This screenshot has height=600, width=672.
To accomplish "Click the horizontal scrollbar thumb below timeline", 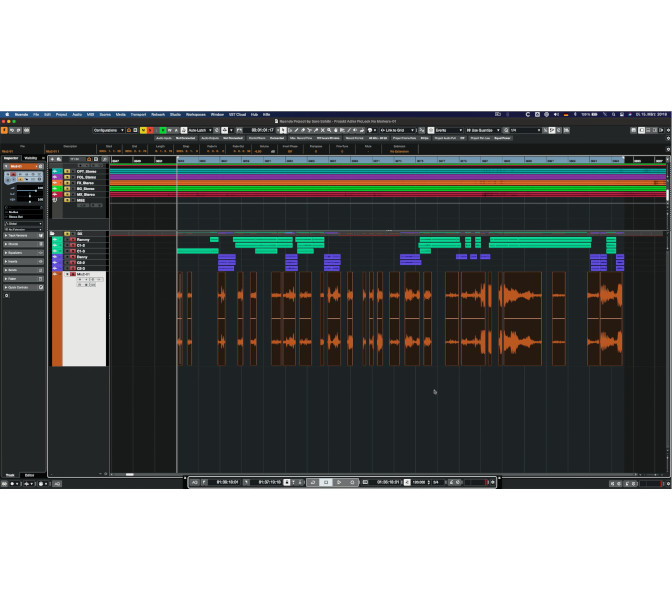I will [130, 474].
